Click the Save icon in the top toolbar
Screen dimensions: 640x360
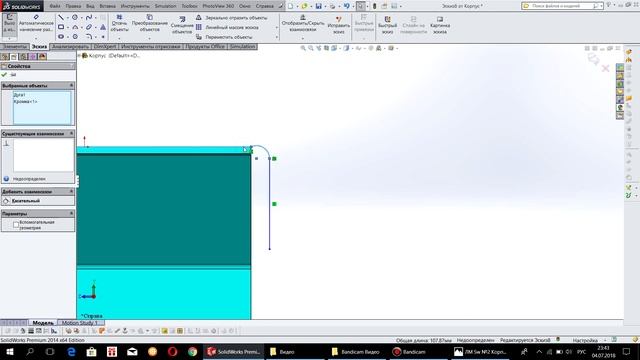point(318,6)
